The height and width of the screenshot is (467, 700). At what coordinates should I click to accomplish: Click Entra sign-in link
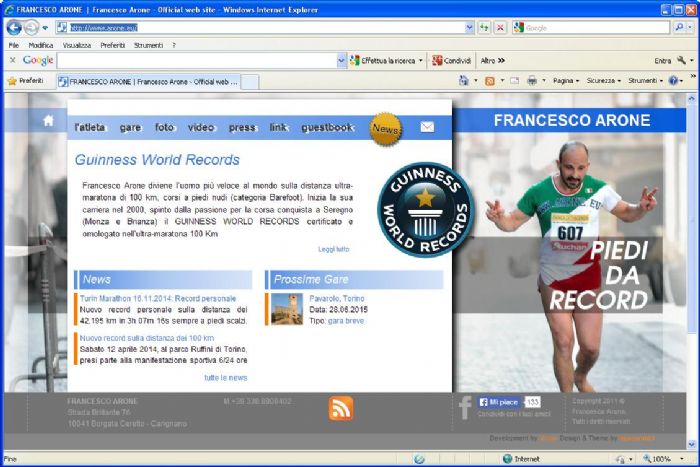click(662, 61)
